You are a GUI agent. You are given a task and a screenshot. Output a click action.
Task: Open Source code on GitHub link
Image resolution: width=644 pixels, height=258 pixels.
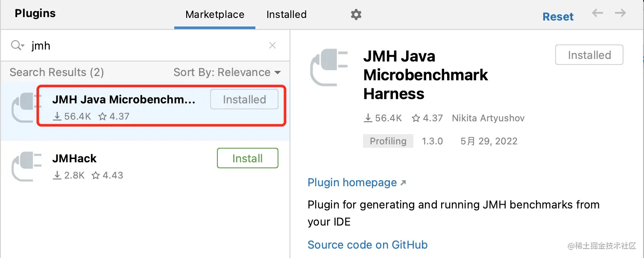click(x=367, y=245)
